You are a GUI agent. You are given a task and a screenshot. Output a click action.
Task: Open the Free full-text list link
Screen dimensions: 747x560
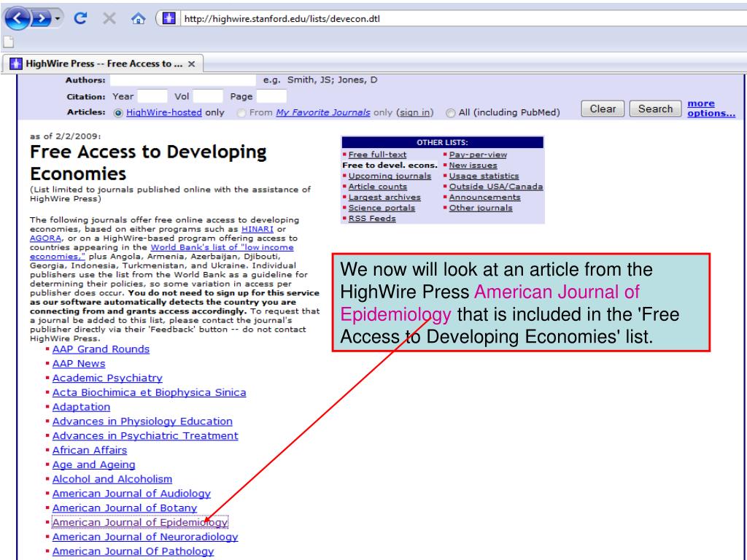377,155
